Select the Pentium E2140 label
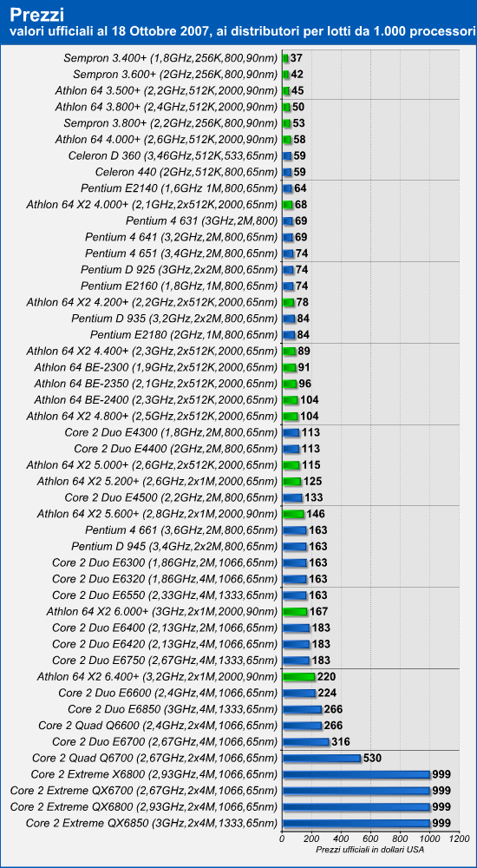The image size is (477, 868). click(x=179, y=187)
